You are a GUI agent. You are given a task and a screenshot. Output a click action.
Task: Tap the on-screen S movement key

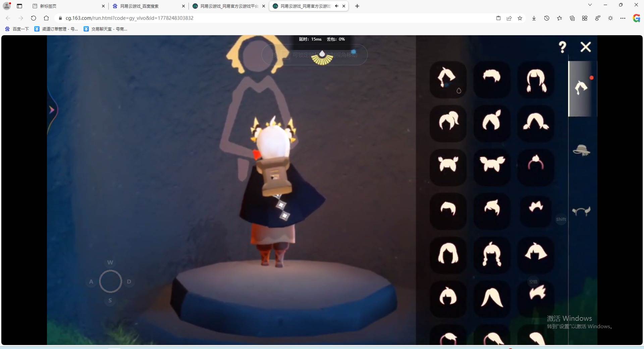click(x=110, y=300)
